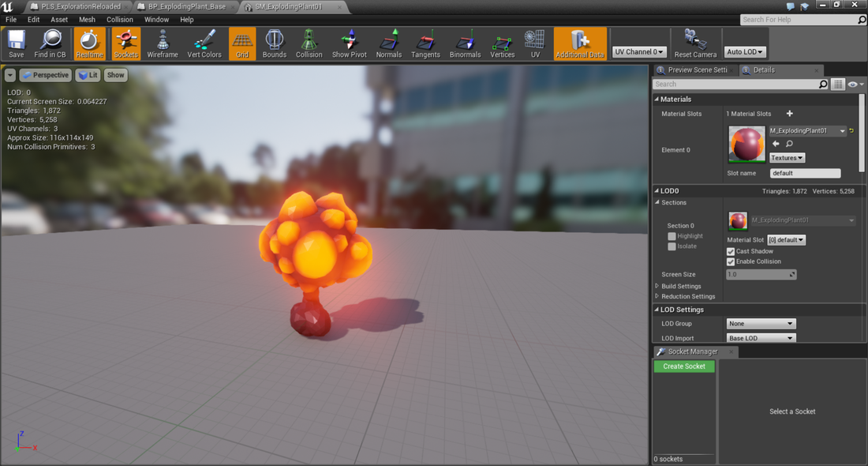868x466 pixels.
Task: Toggle Vert Colors display
Action: [x=204, y=44]
